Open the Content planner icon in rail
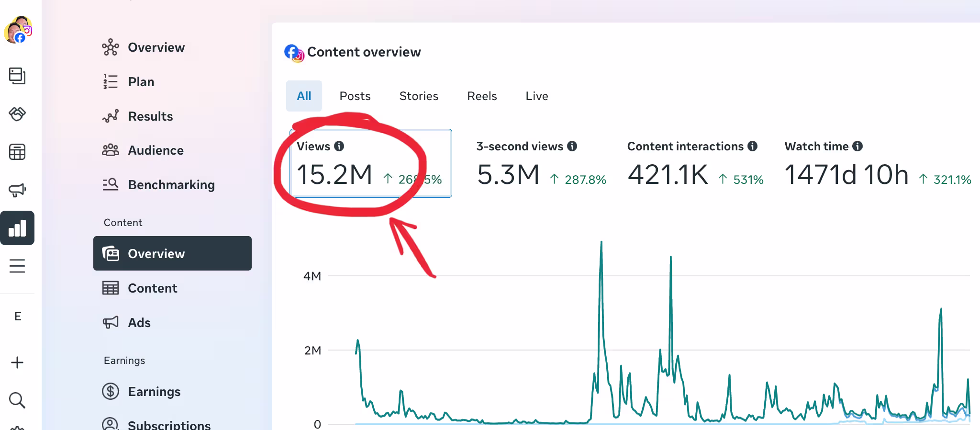 (x=17, y=76)
